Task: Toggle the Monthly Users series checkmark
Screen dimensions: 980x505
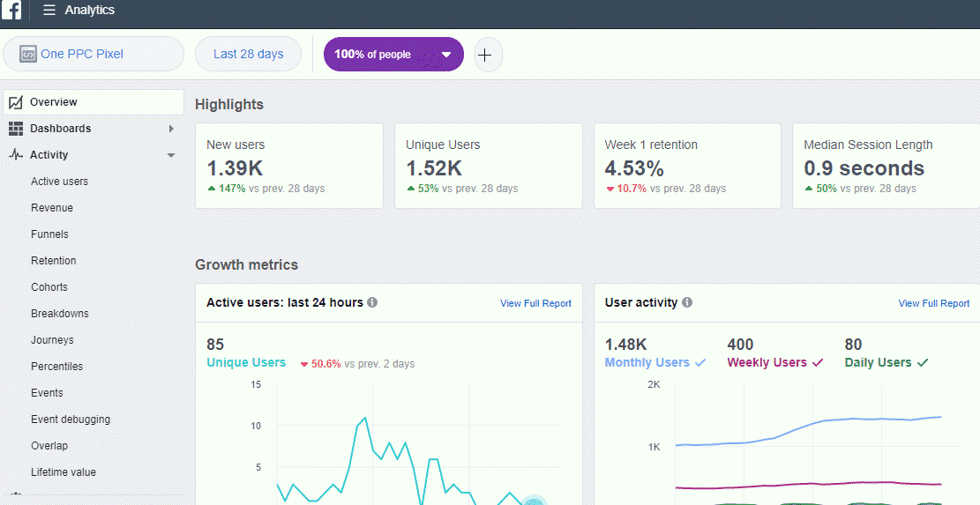Action: pyautogui.click(x=700, y=362)
